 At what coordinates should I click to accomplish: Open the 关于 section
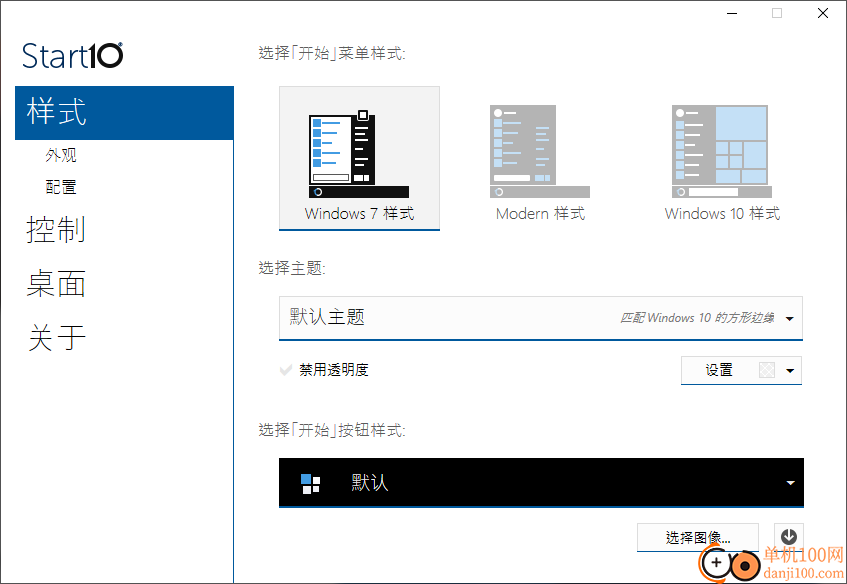56,338
